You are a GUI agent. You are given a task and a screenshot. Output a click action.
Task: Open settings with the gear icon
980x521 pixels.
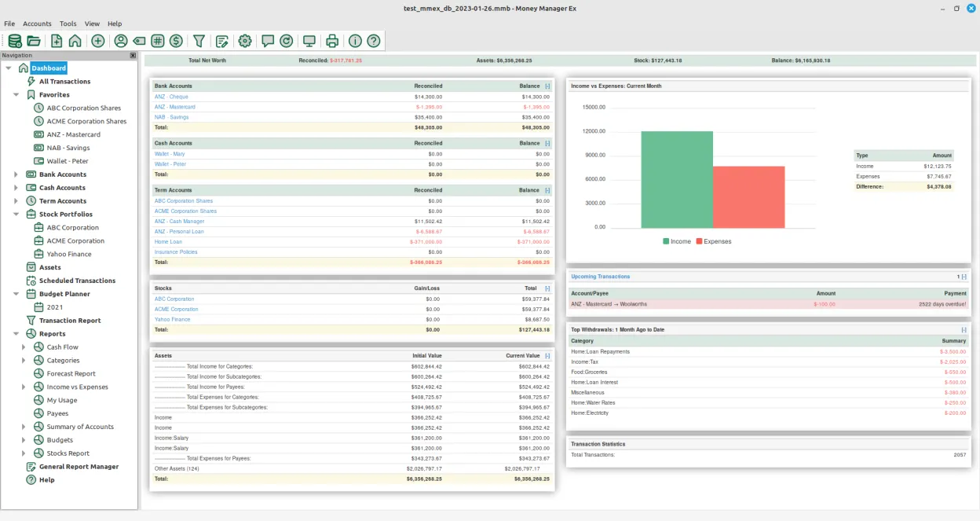coord(245,41)
